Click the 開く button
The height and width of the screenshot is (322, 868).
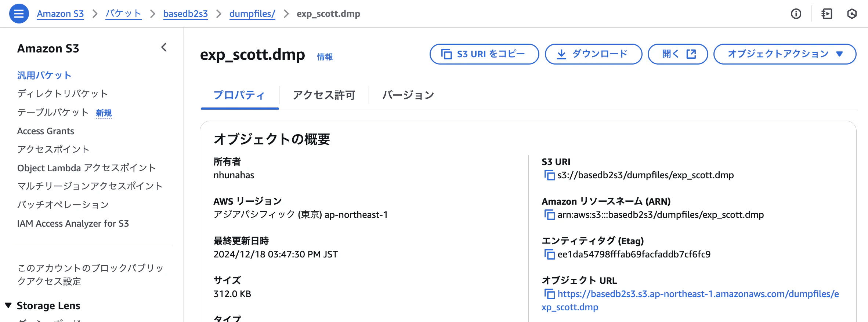[678, 54]
